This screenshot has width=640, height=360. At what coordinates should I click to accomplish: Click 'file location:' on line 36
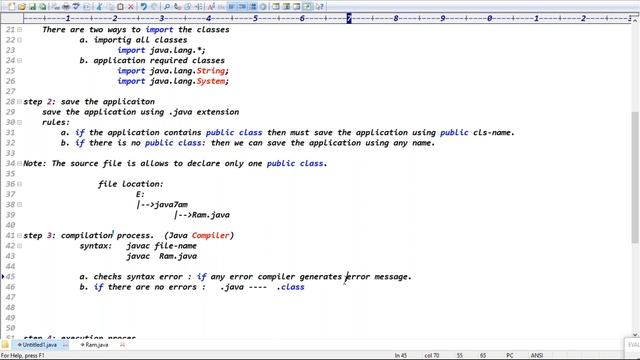click(x=131, y=184)
